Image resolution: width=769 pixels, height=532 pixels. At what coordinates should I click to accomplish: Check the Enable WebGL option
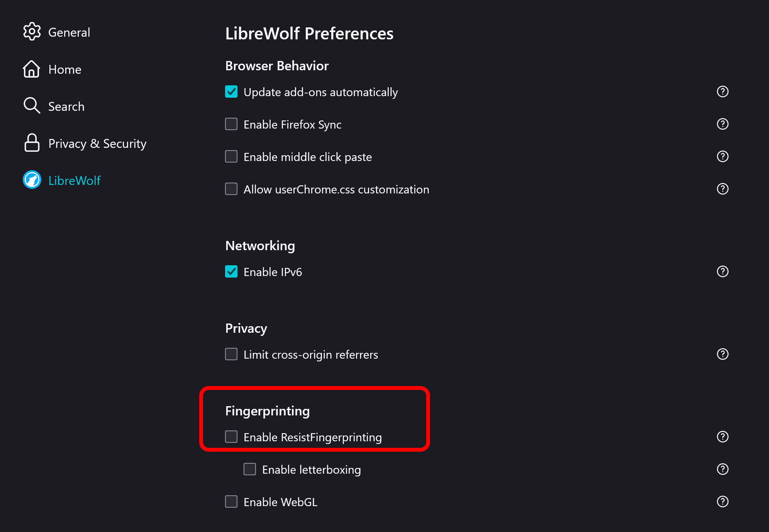click(x=231, y=502)
